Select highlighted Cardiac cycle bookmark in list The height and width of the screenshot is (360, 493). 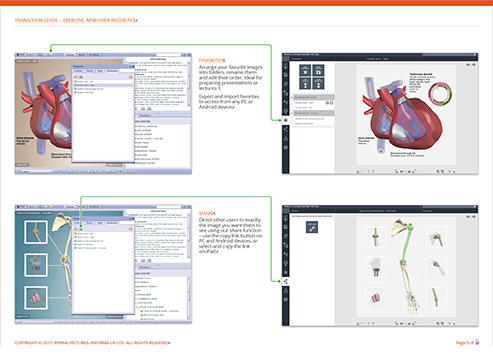103,85
